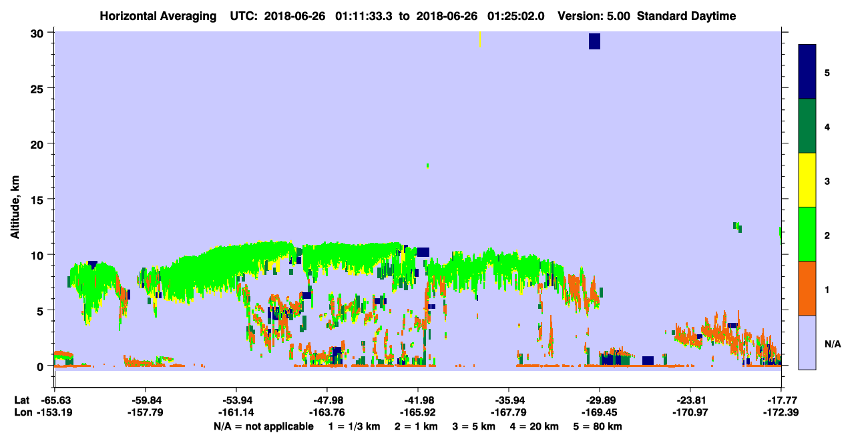
Task: Select the bright green level 2 legend swatch
Action: point(807,234)
